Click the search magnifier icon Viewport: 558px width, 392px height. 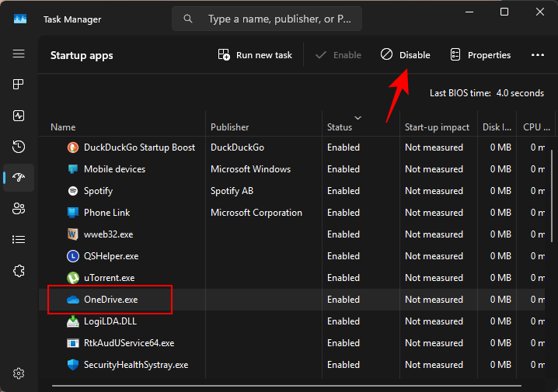click(x=188, y=19)
